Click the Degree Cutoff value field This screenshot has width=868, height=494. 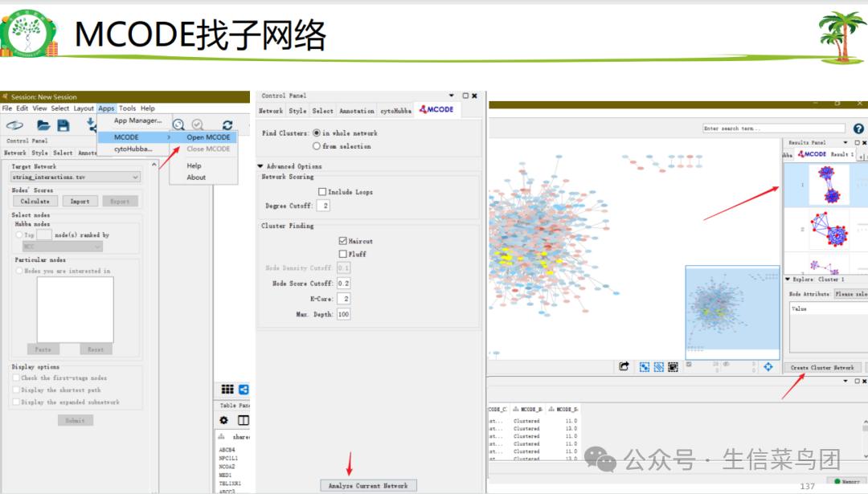point(323,206)
